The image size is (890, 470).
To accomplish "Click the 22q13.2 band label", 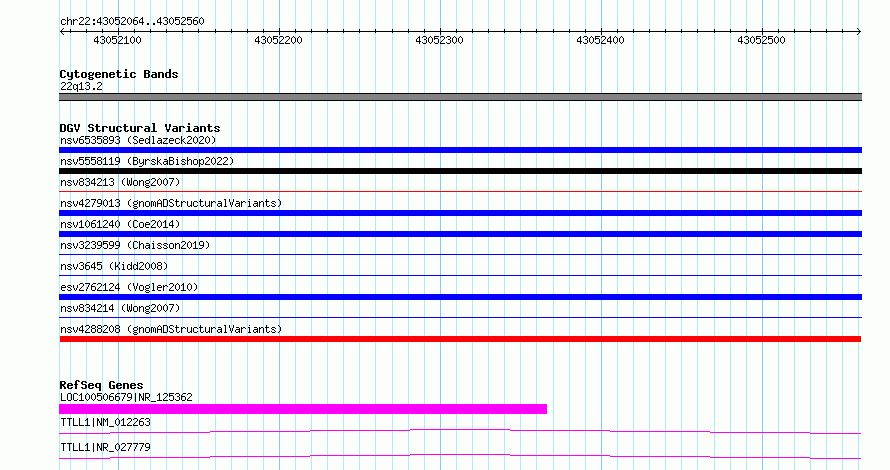I will point(81,86).
